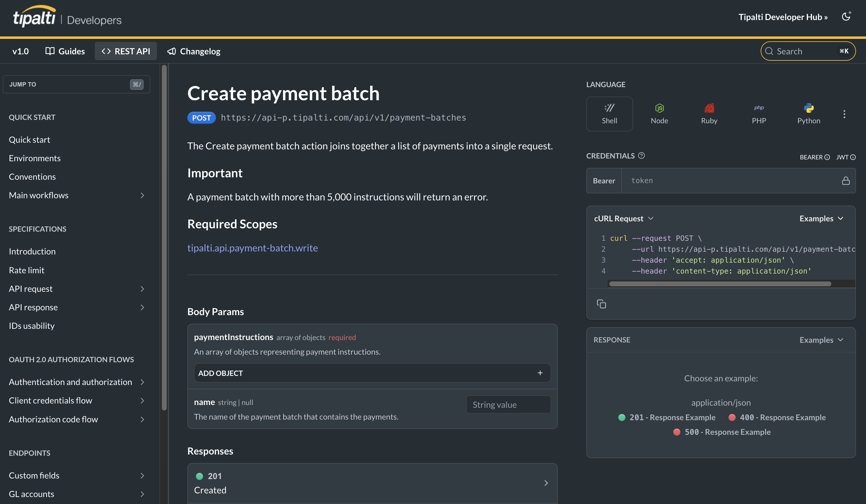Click the v1.0 version selector
Viewport: 866px width, 504px height.
20,51
